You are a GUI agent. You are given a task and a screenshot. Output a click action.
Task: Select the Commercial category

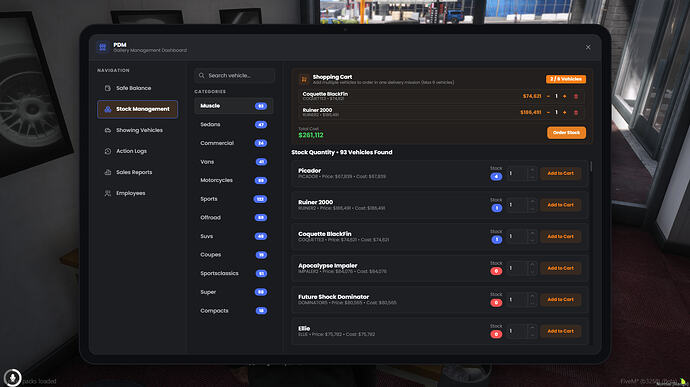(x=234, y=143)
